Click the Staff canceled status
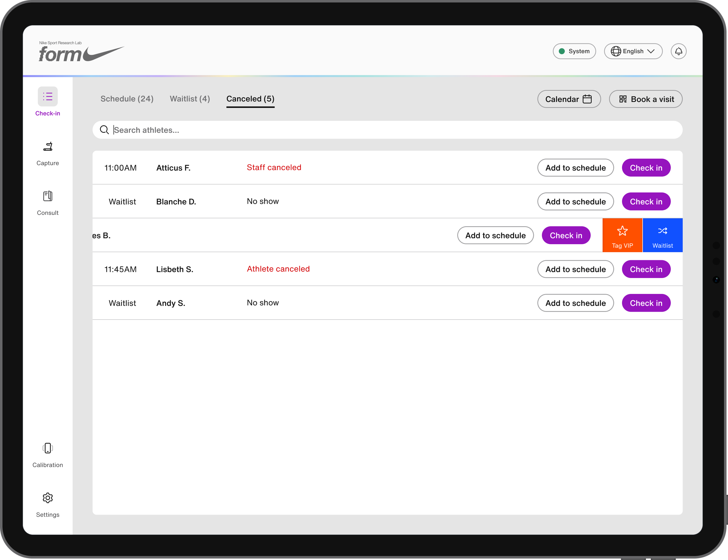The width and height of the screenshot is (728, 560). (274, 167)
